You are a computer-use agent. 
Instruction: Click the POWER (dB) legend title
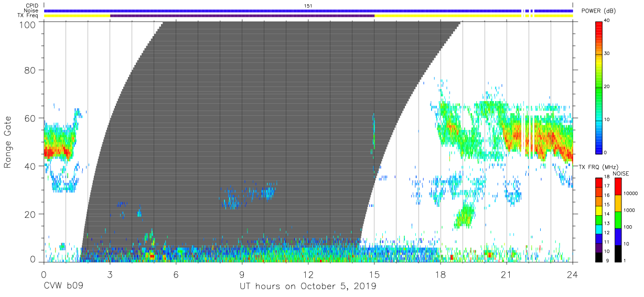point(598,11)
